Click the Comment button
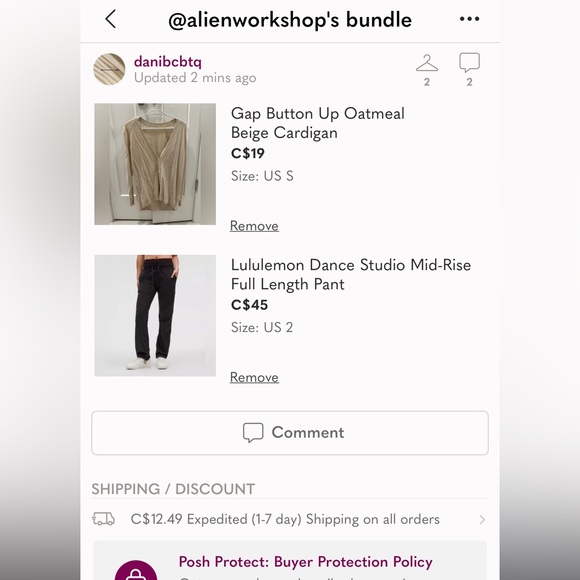Screen dimensions: 580x580 tap(290, 433)
